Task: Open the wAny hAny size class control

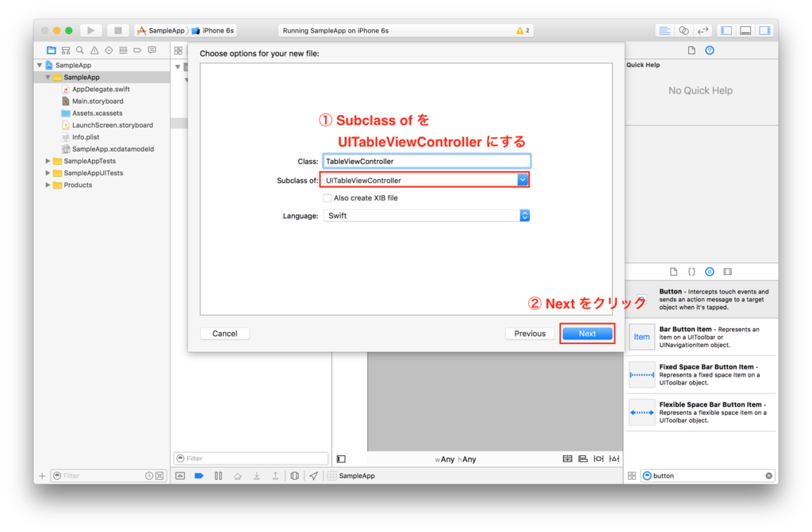Action: coord(455,459)
